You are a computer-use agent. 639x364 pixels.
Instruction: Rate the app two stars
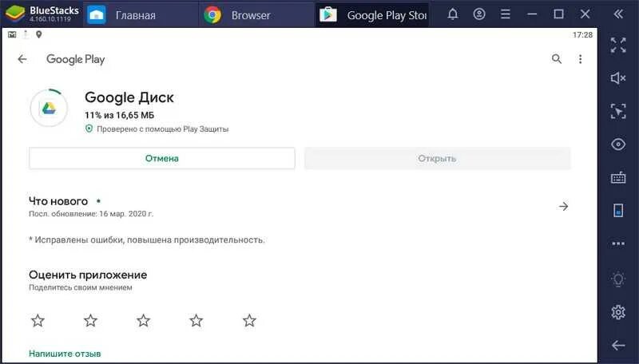click(x=90, y=320)
